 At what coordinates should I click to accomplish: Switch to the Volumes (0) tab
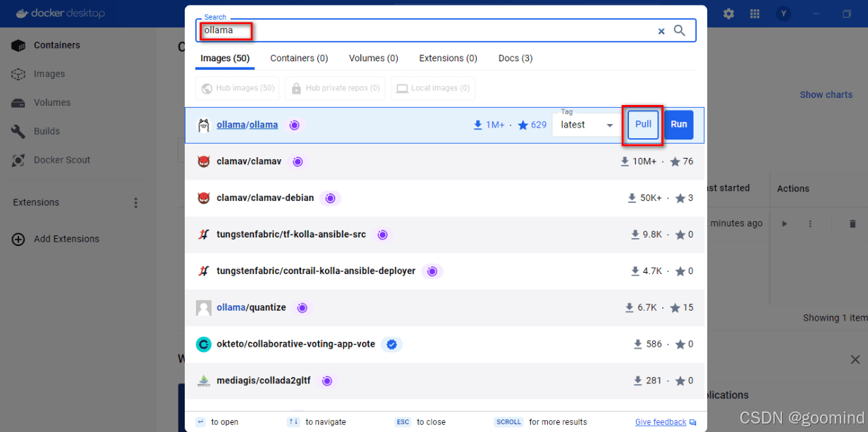374,58
